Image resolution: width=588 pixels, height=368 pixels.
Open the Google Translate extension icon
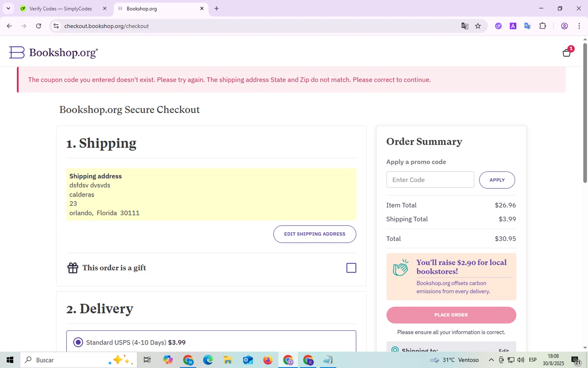tap(528, 26)
